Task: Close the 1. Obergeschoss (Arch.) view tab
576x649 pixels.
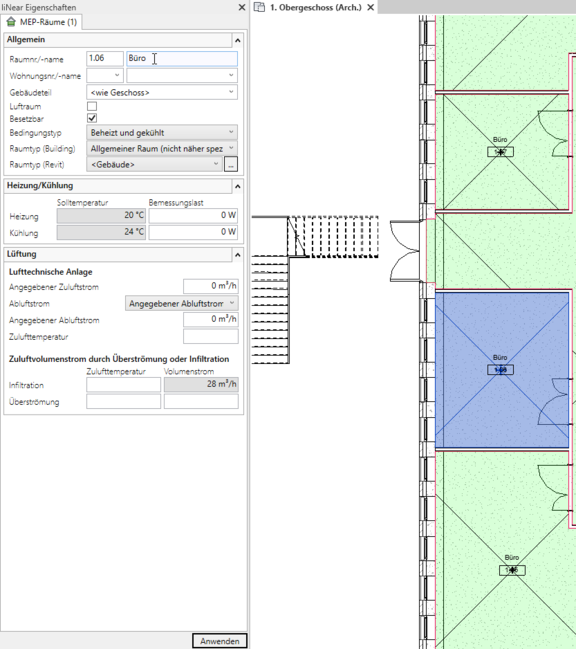Action: 371,7
